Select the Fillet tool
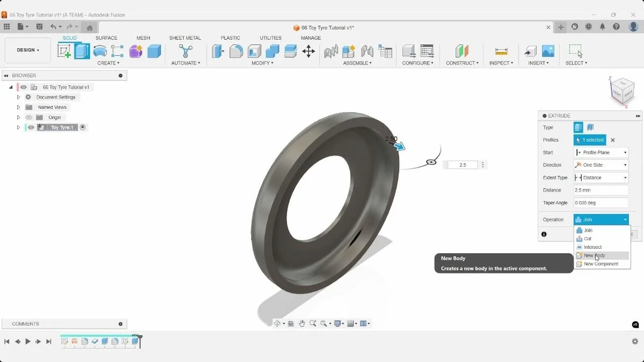644x362 pixels. point(236,51)
